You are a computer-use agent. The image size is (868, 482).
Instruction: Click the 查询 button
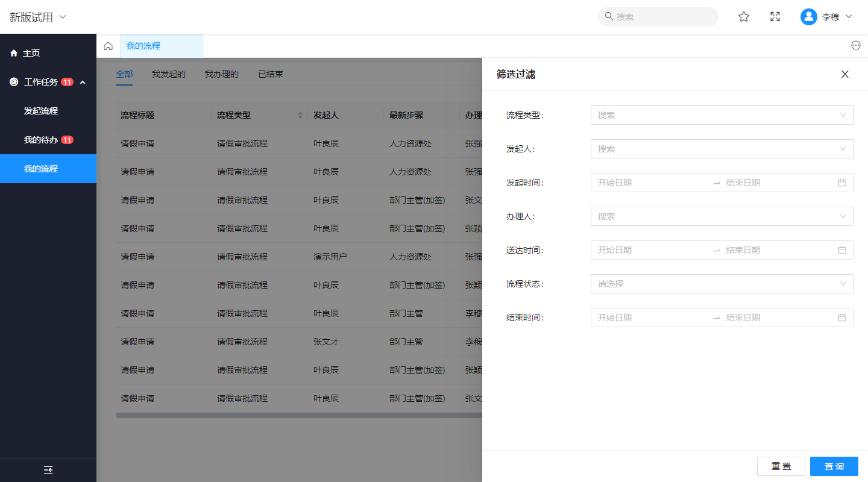(834, 466)
